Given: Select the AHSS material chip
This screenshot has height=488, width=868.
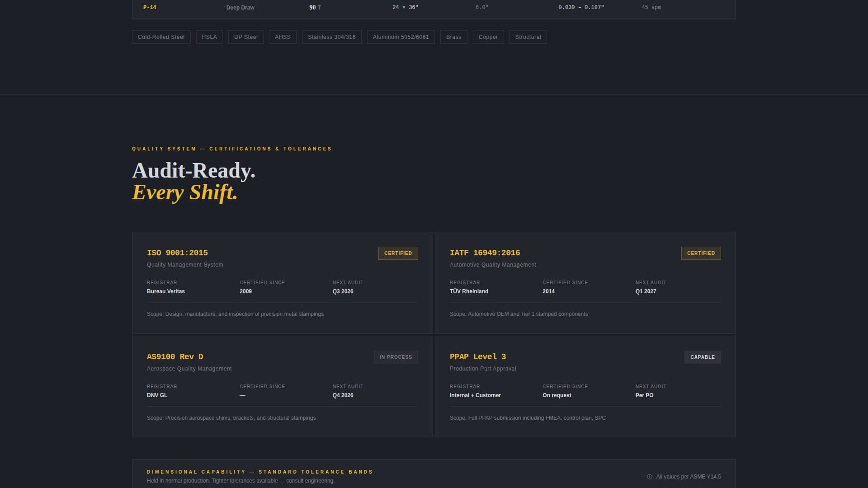Looking at the screenshot, I should [x=283, y=37].
